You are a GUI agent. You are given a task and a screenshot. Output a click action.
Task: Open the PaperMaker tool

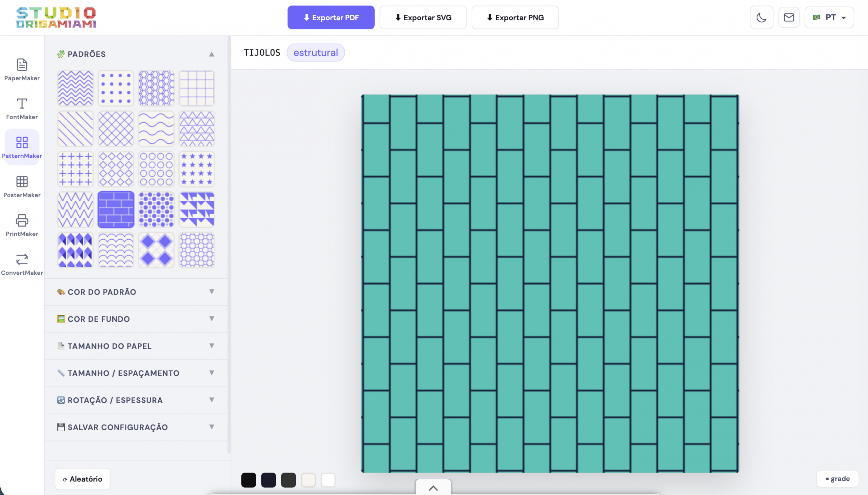point(22,70)
